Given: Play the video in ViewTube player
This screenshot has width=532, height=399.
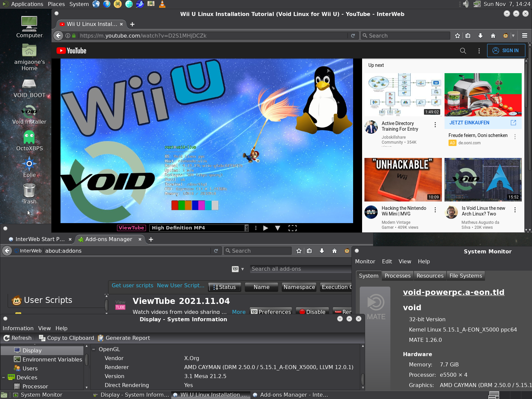Looking at the screenshot, I should tap(266, 228).
